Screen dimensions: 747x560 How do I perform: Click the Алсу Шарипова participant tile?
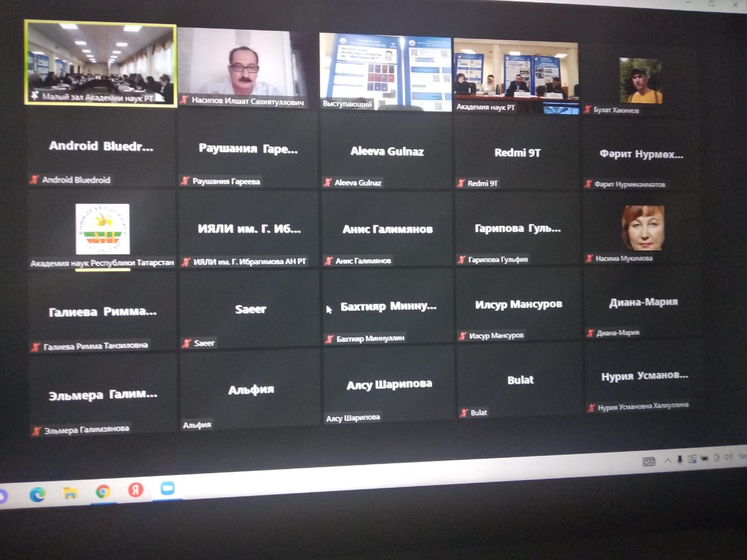coord(389,385)
